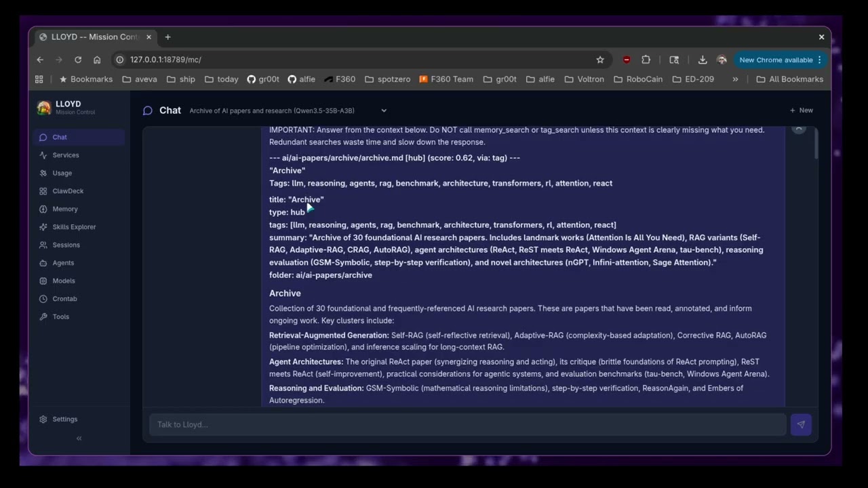Open the Extensions puzzle menu
The height and width of the screenshot is (488, 868).
tap(646, 60)
